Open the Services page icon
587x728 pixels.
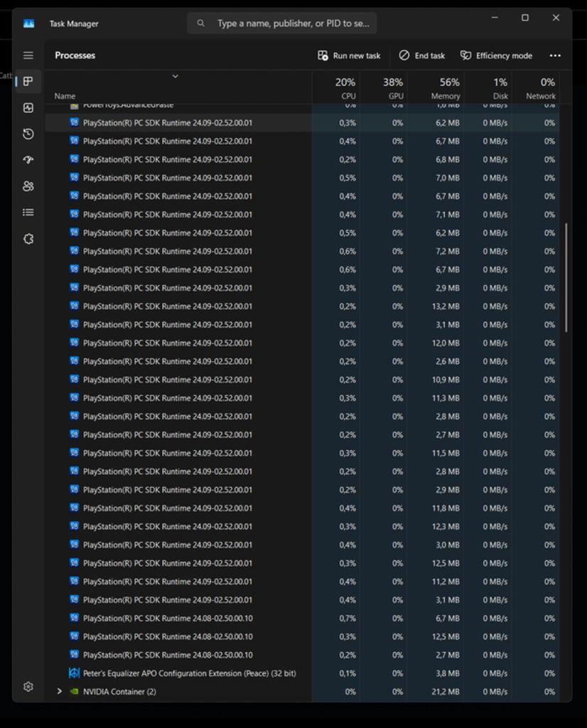coord(28,239)
